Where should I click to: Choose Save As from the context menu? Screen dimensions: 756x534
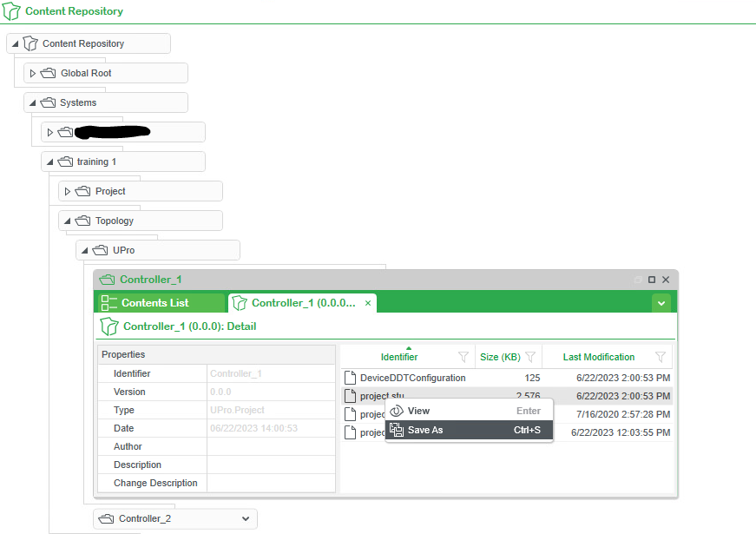tap(469, 430)
